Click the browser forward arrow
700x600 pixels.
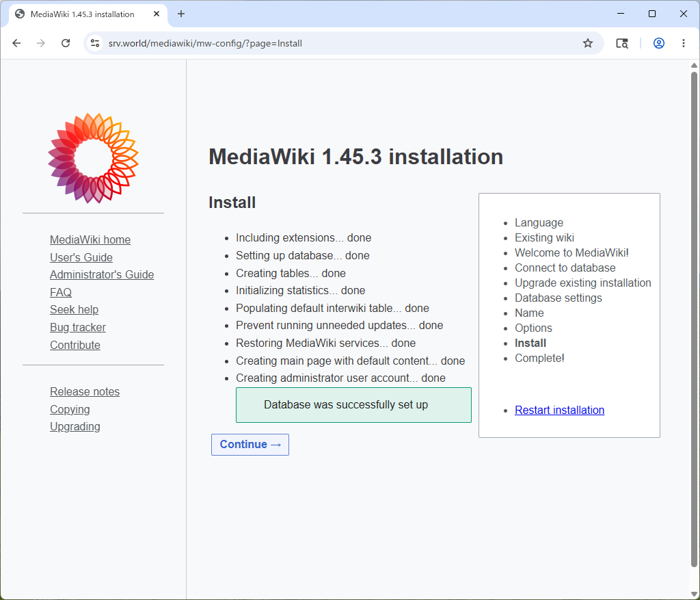[x=40, y=43]
